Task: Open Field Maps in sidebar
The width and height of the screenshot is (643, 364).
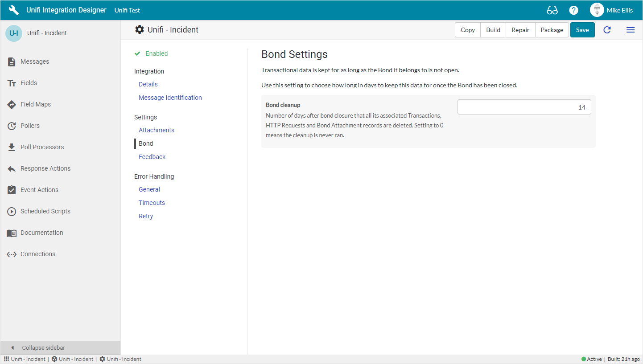Action: 36,104
